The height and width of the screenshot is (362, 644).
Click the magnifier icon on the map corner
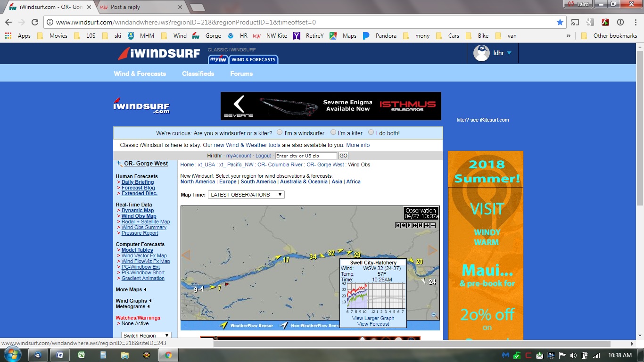point(434,315)
